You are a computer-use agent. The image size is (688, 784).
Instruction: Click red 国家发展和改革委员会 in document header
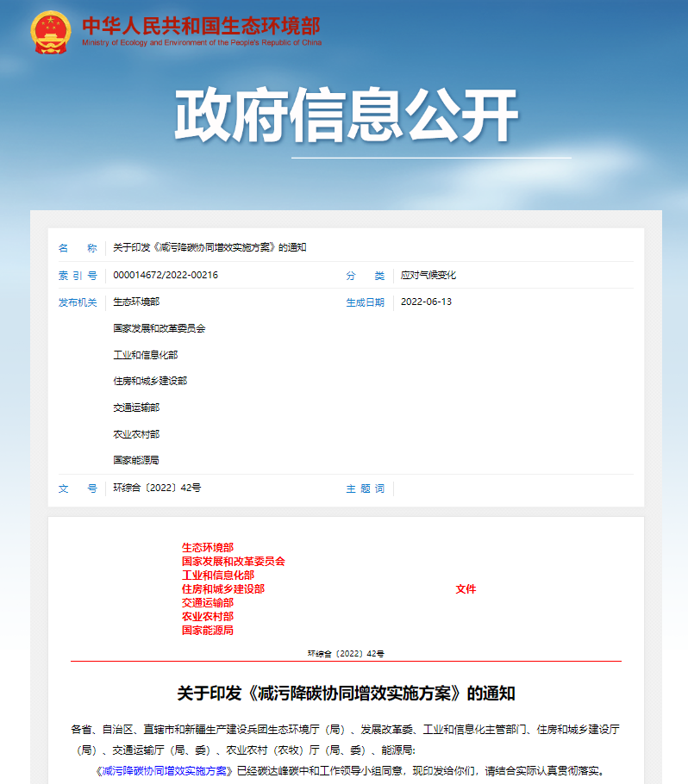tap(233, 562)
